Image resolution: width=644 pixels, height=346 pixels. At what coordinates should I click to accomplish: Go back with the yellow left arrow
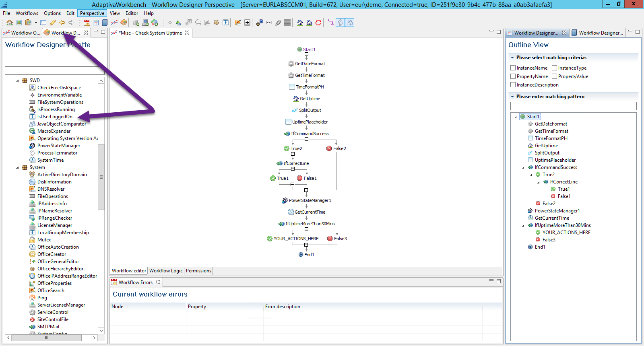click(x=62, y=23)
